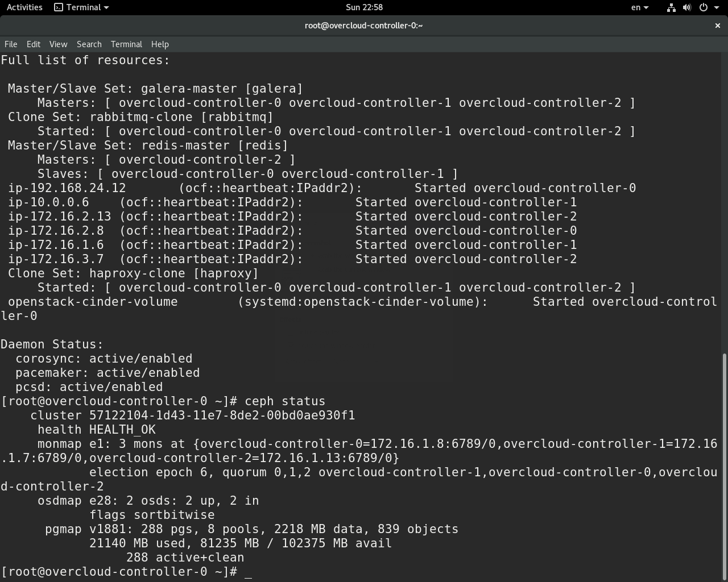This screenshot has width=728, height=582.
Task: Click the 'Slaves:' line for redis
Action: [x=248, y=174]
